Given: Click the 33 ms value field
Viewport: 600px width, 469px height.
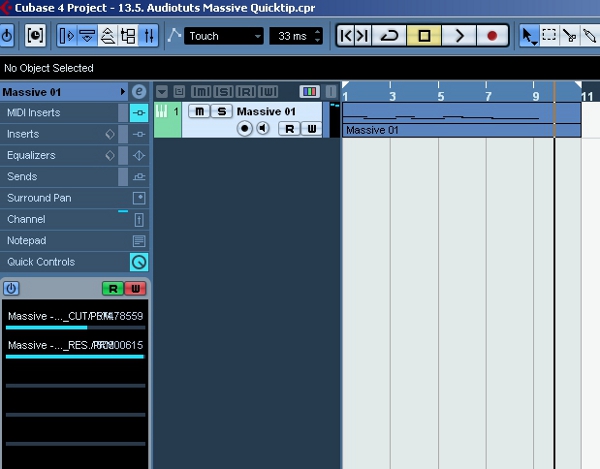Looking at the screenshot, I should (x=292, y=36).
